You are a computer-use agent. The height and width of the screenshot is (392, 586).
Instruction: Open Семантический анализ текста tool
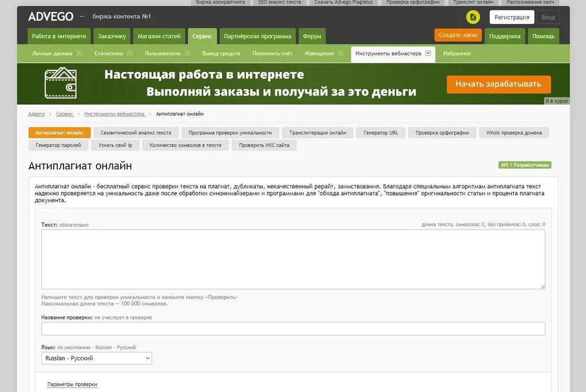click(x=136, y=133)
